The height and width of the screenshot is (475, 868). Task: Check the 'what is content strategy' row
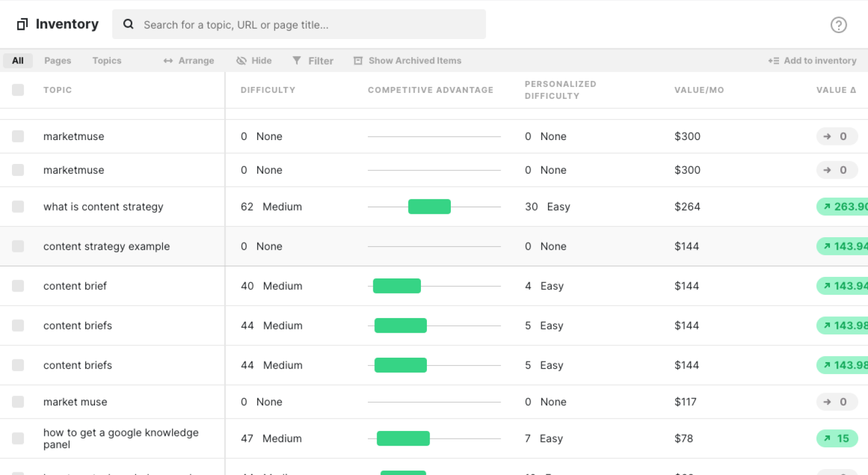(x=18, y=207)
